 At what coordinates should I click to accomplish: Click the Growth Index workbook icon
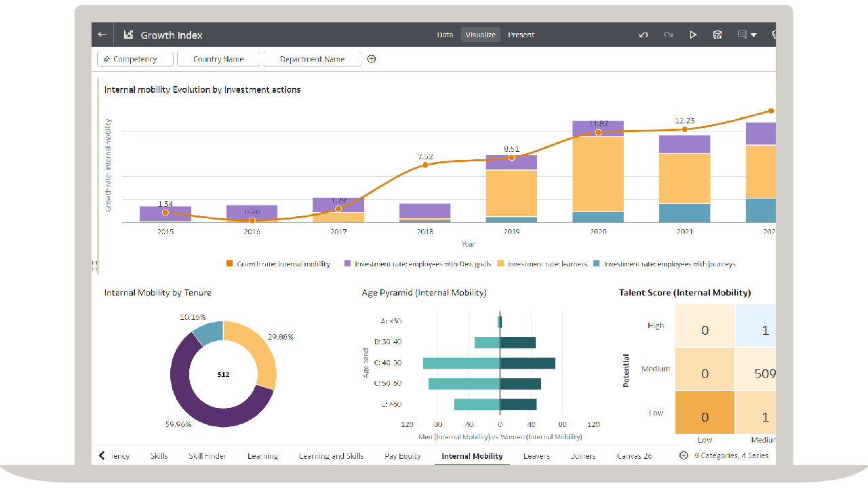pyautogui.click(x=129, y=35)
